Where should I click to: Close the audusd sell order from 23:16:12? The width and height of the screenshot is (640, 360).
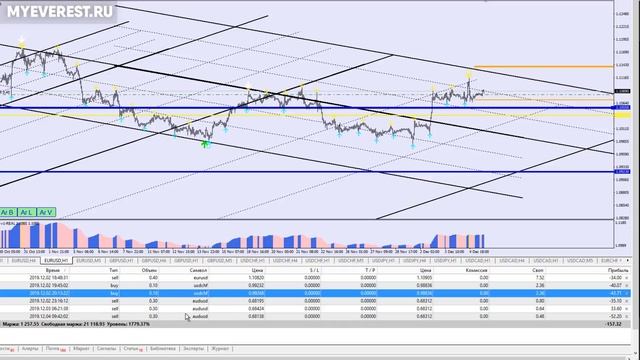coord(627,301)
